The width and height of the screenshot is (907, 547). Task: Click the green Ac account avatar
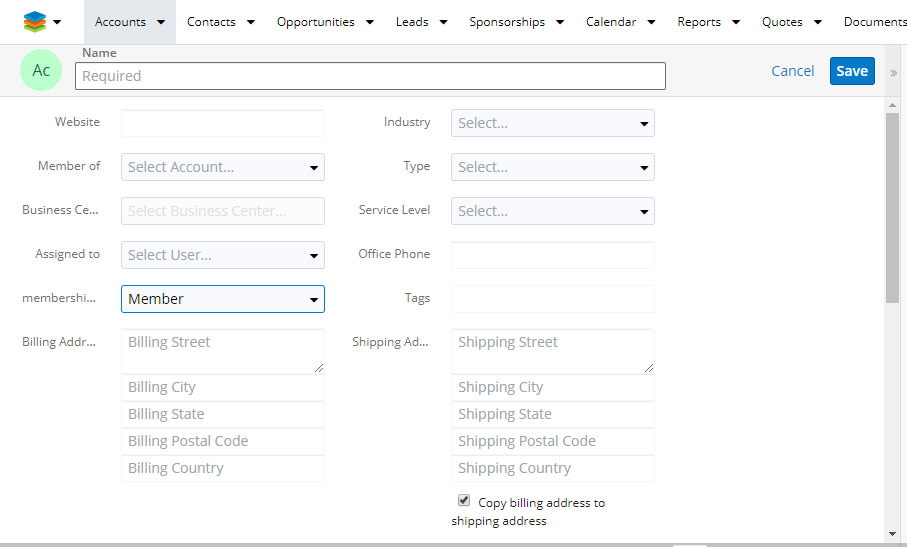41,71
